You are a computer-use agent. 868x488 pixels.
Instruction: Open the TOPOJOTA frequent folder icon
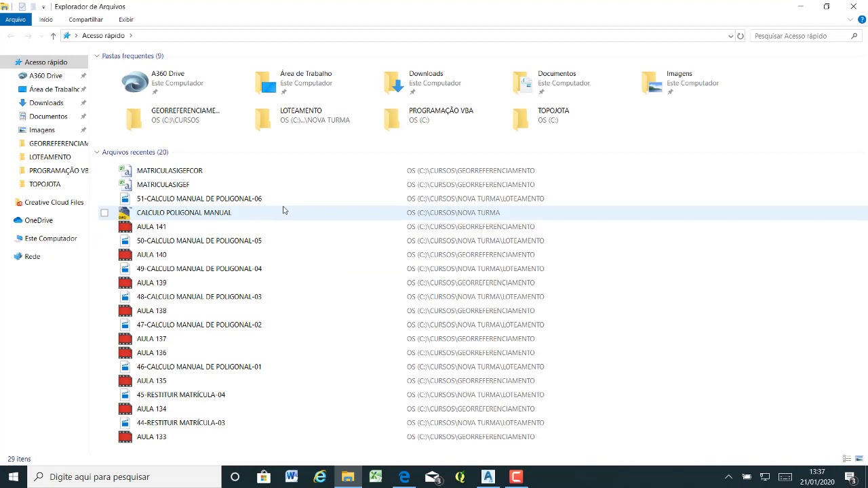point(521,119)
